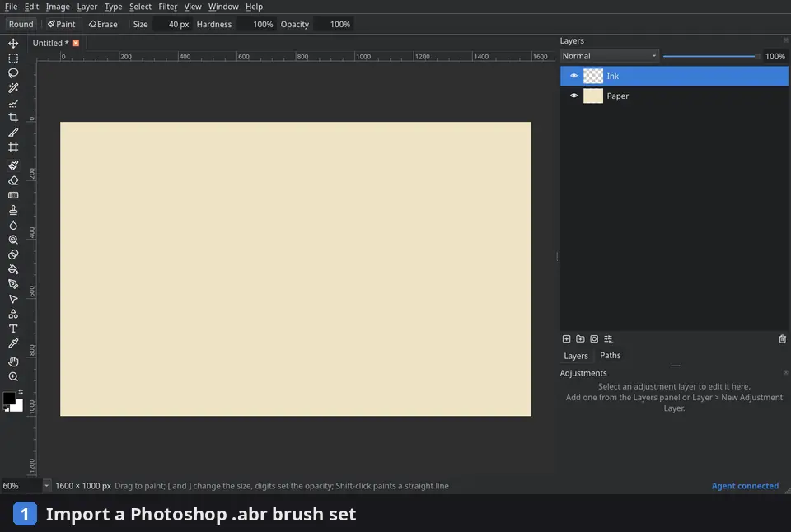Click the Paper layer thumbnail
The width and height of the screenshot is (791, 532).
tap(592, 96)
